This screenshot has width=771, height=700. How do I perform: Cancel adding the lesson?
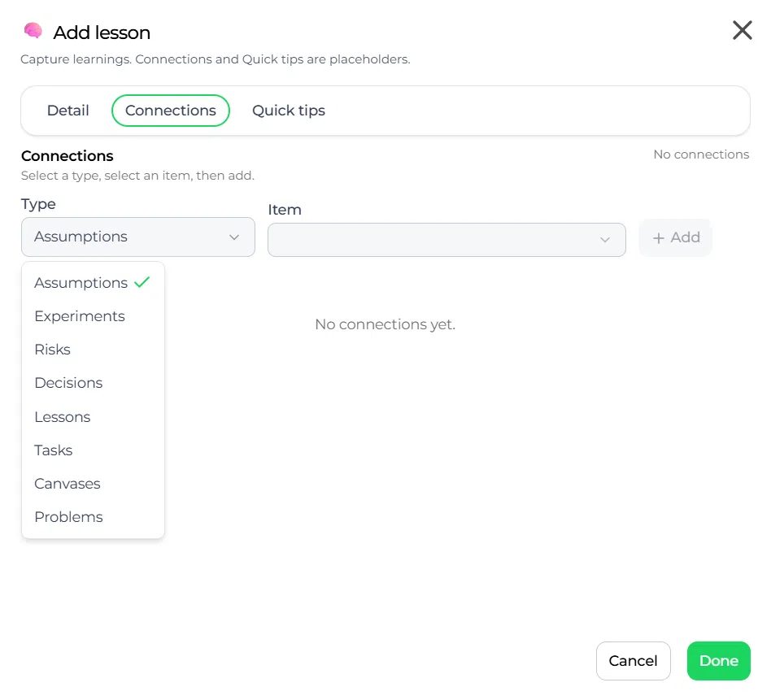click(634, 661)
